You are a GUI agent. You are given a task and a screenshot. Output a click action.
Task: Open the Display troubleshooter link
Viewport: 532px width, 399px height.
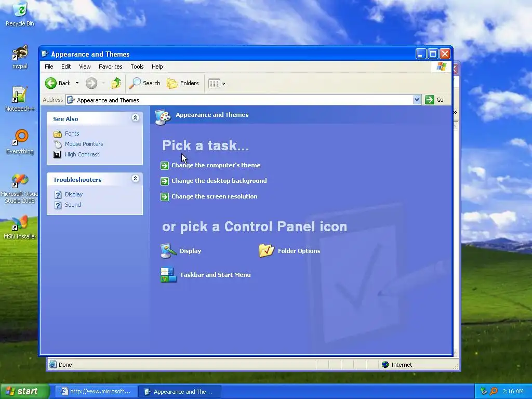[x=74, y=194]
